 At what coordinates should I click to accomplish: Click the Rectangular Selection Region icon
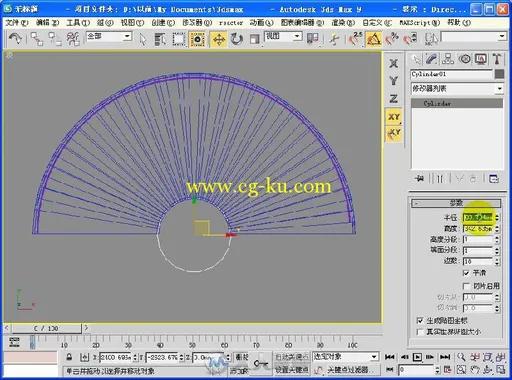179,40
